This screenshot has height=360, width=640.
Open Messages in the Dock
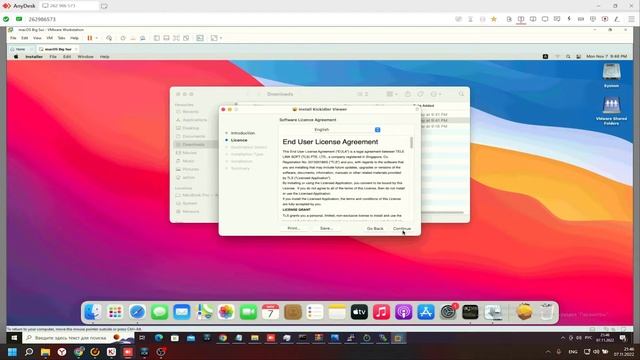tap(160, 312)
